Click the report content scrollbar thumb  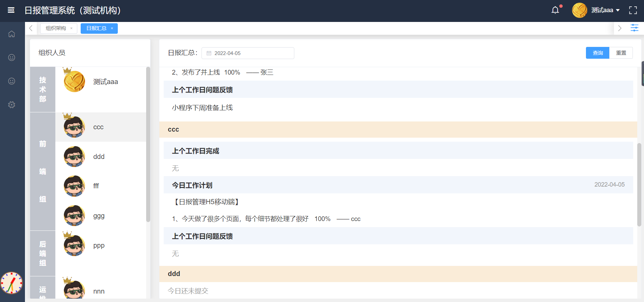[639, 185]
